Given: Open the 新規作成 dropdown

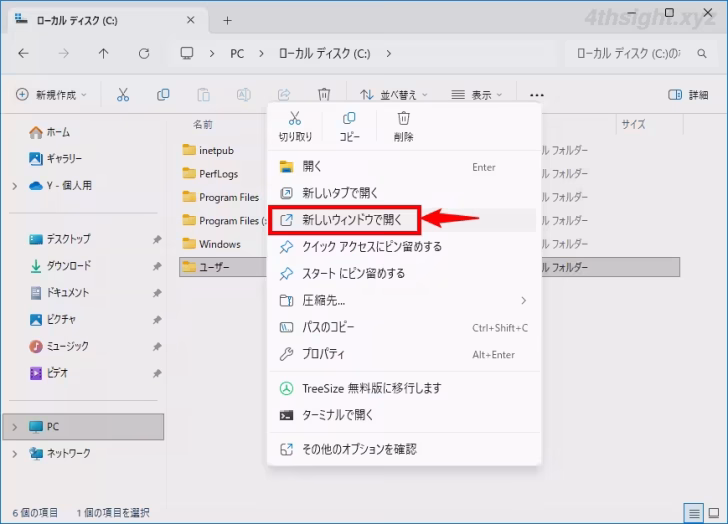Looking at the screenshot, I should pos(51,95).
